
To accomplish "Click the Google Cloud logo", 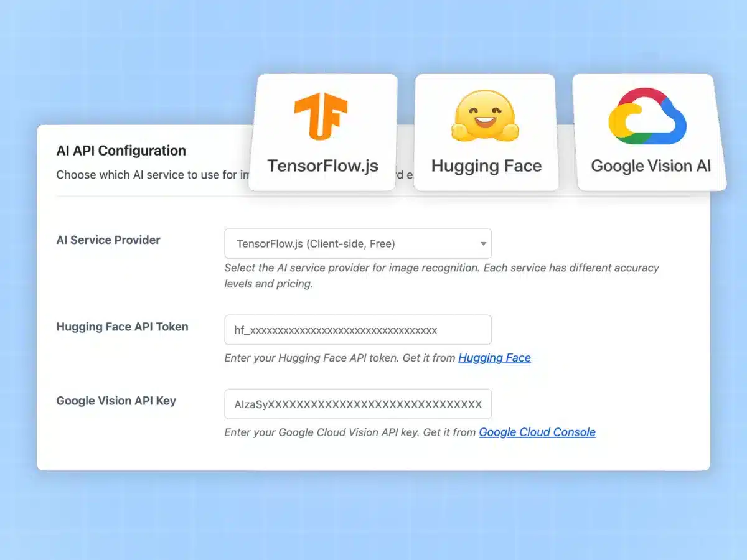I will pos(647,115).
